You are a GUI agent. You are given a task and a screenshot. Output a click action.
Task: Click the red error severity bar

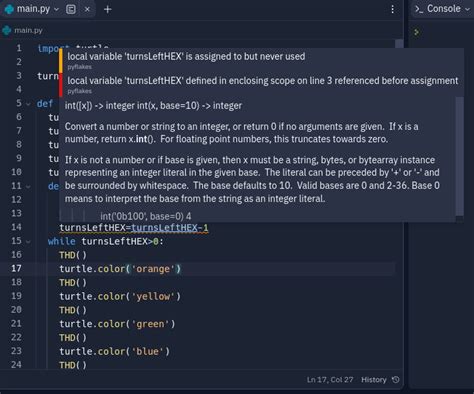(x=61, y=85)
